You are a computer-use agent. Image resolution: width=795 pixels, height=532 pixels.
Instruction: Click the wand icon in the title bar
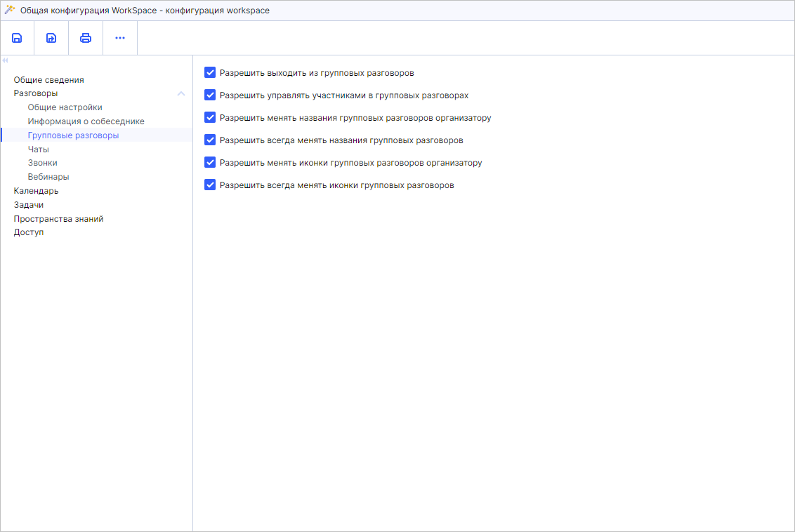coord(10,10)
